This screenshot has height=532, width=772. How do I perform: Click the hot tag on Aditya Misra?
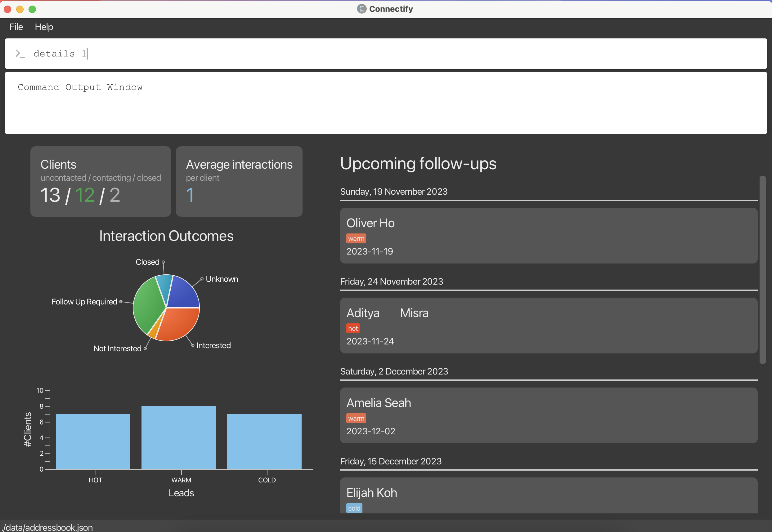click(x=352, y=329)
